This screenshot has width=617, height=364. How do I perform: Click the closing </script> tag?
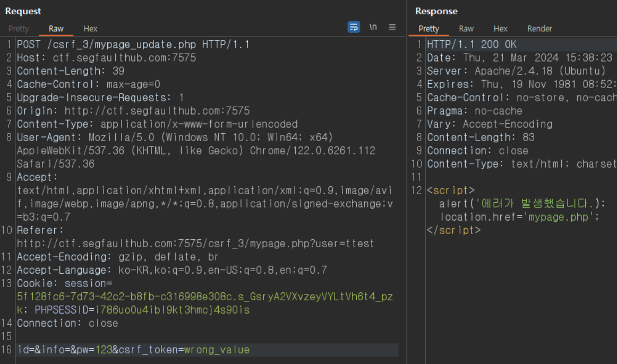coord(453,230)
